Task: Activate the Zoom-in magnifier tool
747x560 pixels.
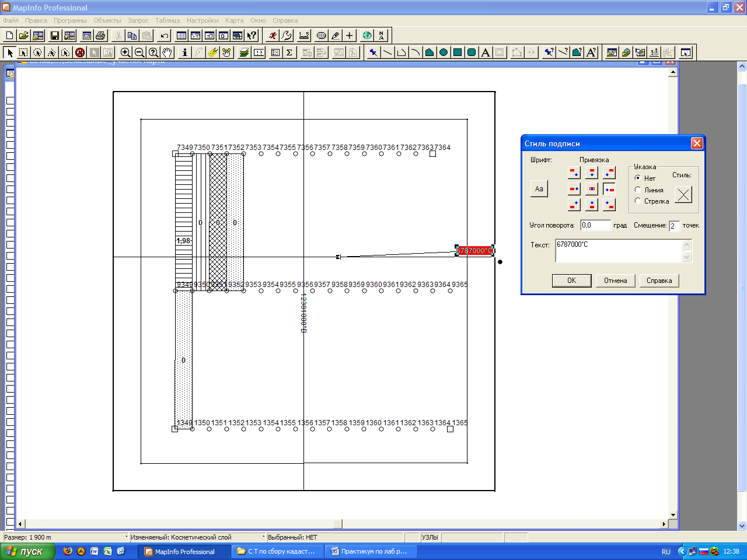Action: coord(125,52)
